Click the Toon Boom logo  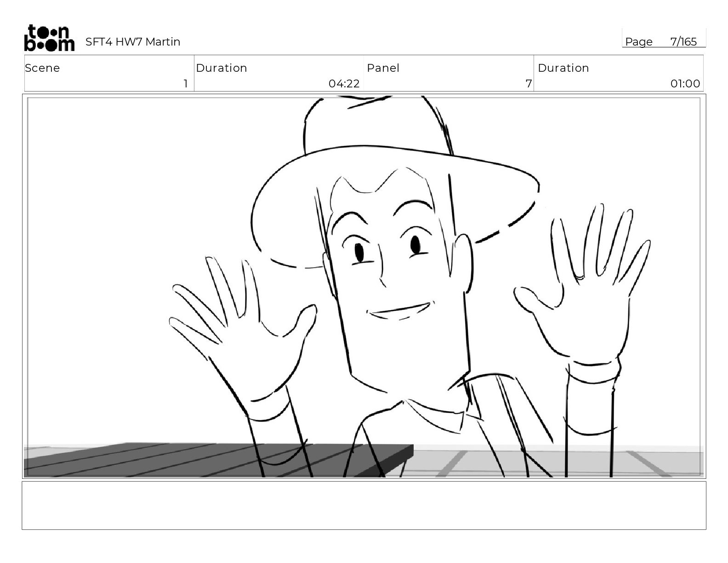click(49, 38)
